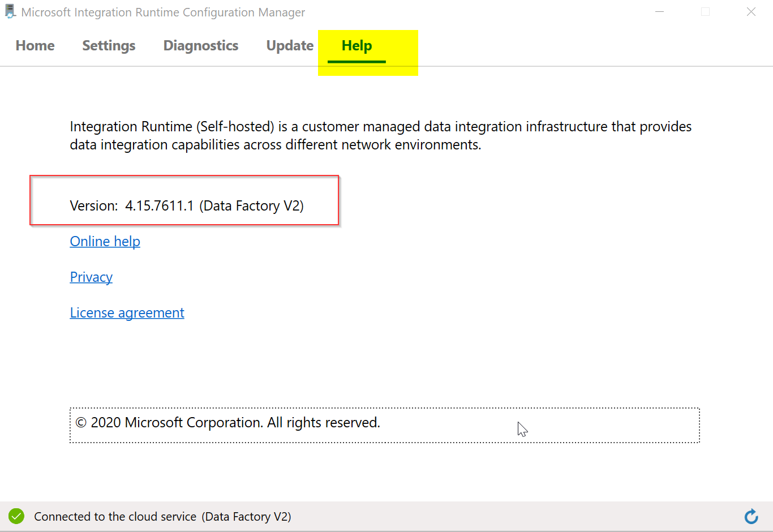Switch to the Home tab
This screenshot has height=532, width=773.
point(35,46)
